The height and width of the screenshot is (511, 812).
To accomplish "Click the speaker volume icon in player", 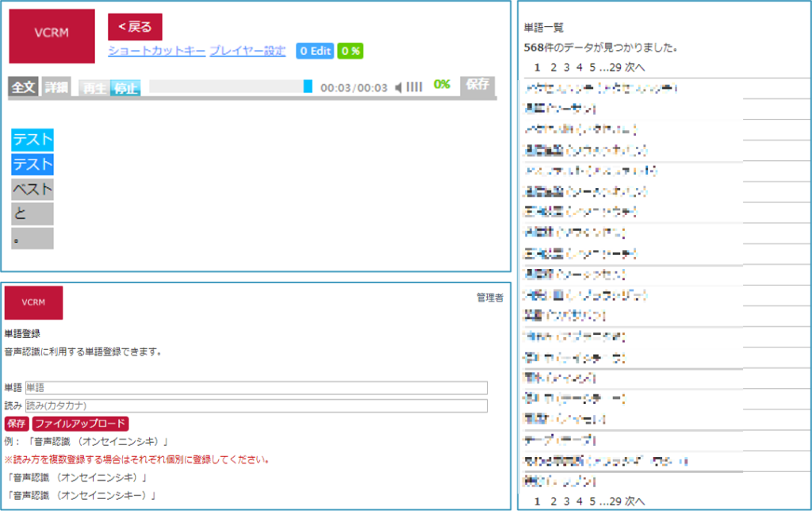I will [x=399, y=87].
